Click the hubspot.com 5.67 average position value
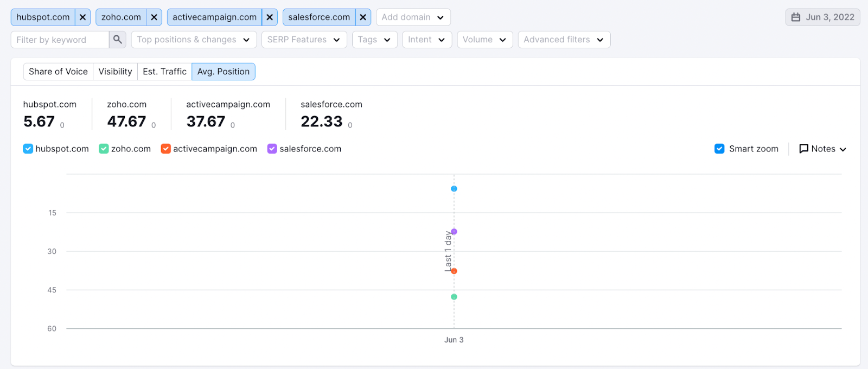Image resolution: width=868 pixels, height=369 pixels. coord(39,122)
